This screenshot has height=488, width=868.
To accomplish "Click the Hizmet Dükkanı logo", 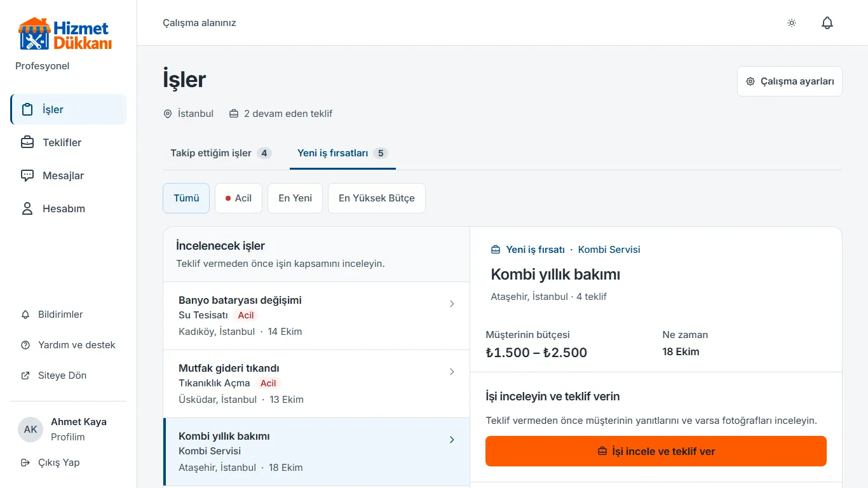I will coord(65,34).
